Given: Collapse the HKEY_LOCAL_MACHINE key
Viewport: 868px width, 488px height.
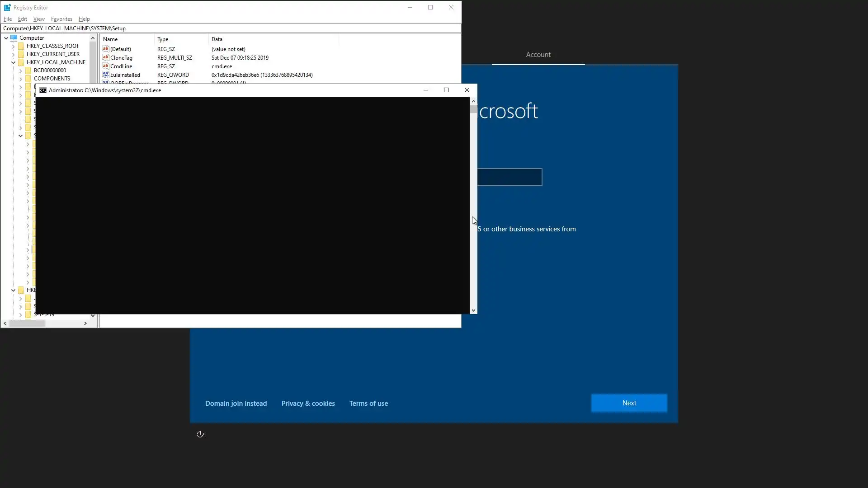Looking at the screenshot, I should 13,62.
